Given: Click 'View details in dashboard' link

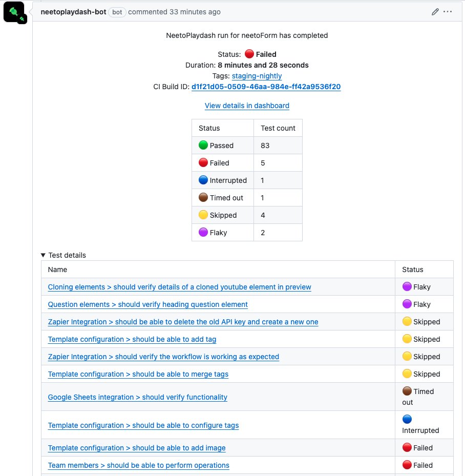Looking at the screenshot, I should point(247,106).
